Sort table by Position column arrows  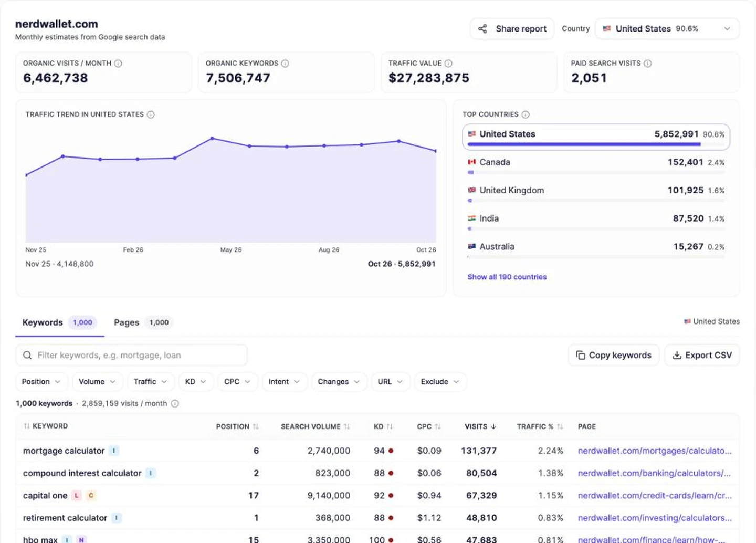tap(256, 426)
